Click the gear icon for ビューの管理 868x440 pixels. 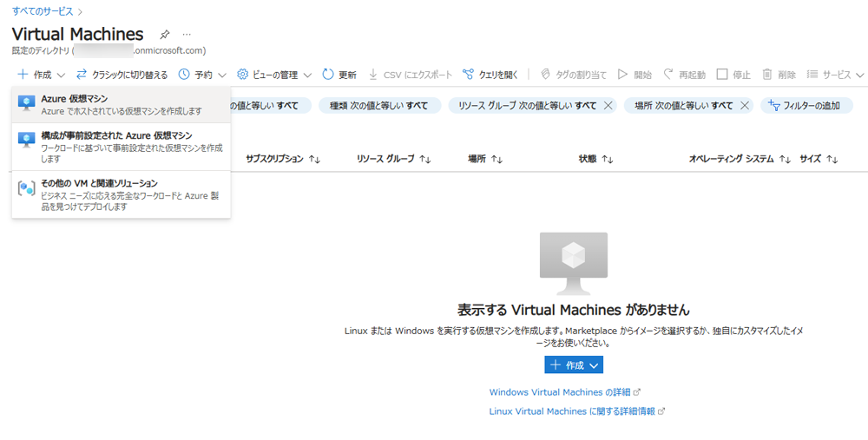tap(242, 75)
